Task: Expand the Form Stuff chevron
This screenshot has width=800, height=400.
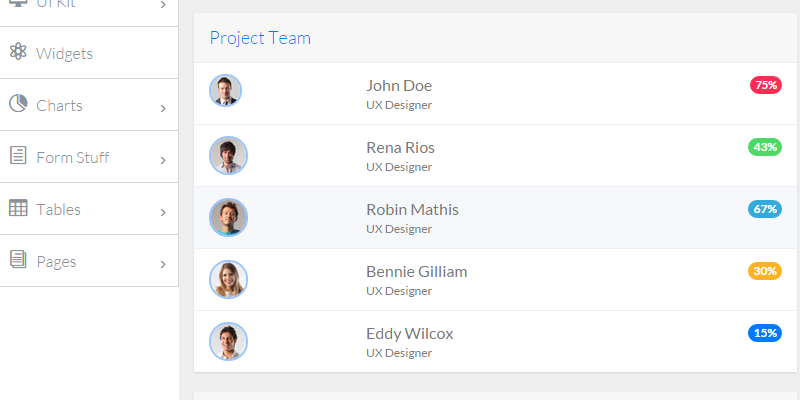Action: (x=163, y=159)
